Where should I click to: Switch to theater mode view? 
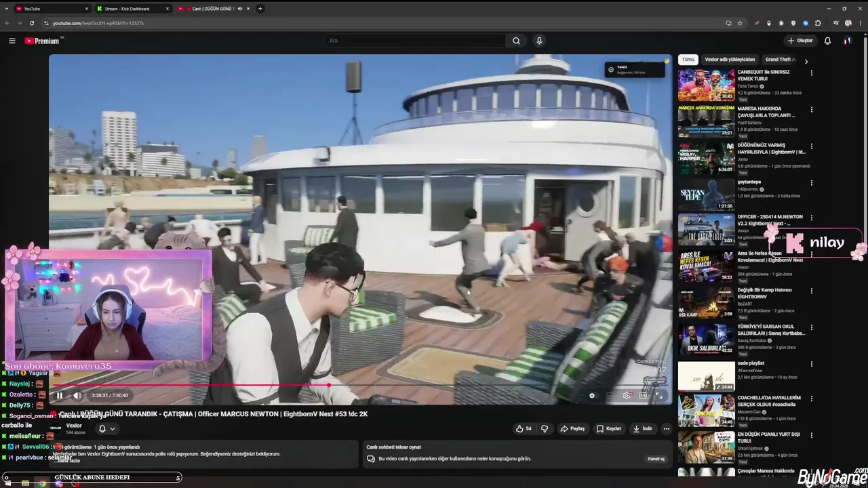(x=643, y=396)
